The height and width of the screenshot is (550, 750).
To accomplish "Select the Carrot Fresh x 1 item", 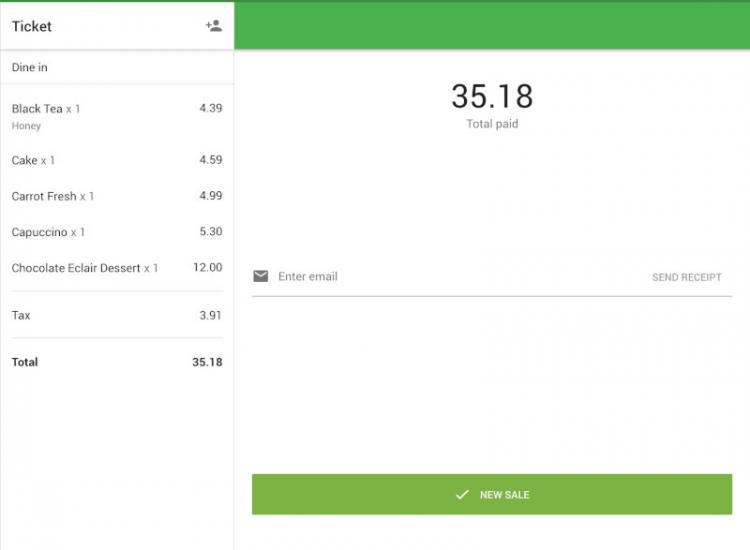I will click(117, 196).
